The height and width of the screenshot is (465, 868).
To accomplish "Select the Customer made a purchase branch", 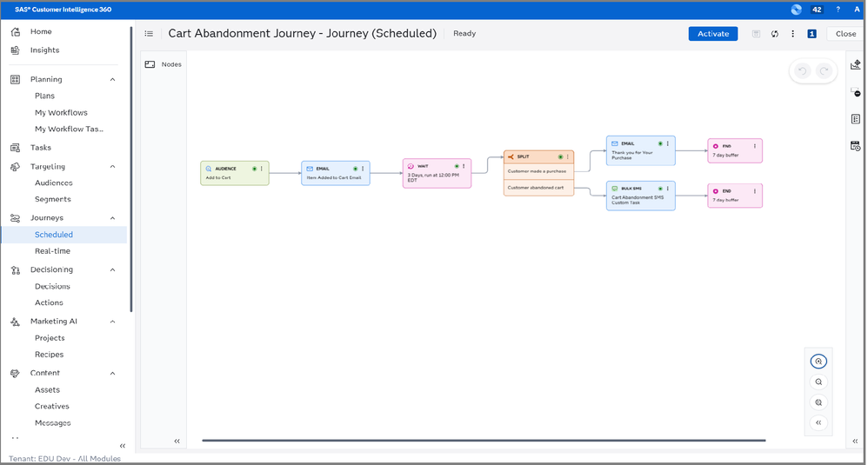I will pos(538,171).
